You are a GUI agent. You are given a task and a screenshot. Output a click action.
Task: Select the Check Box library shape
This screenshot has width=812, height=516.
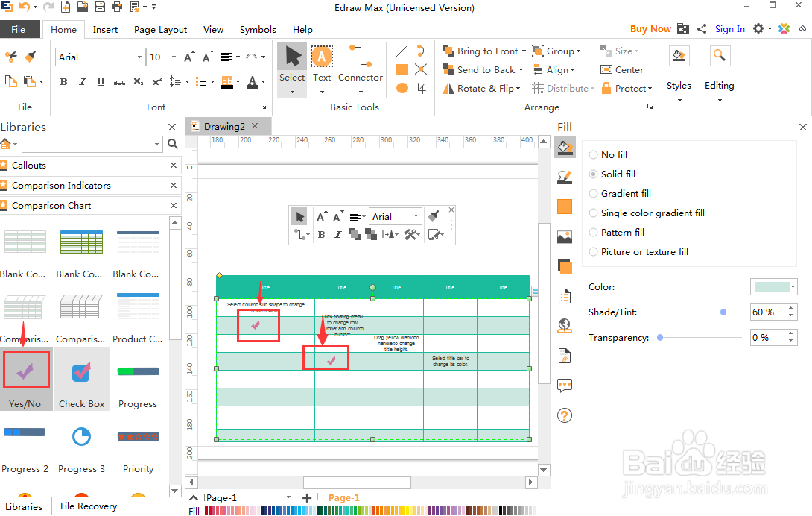point(81,379)
